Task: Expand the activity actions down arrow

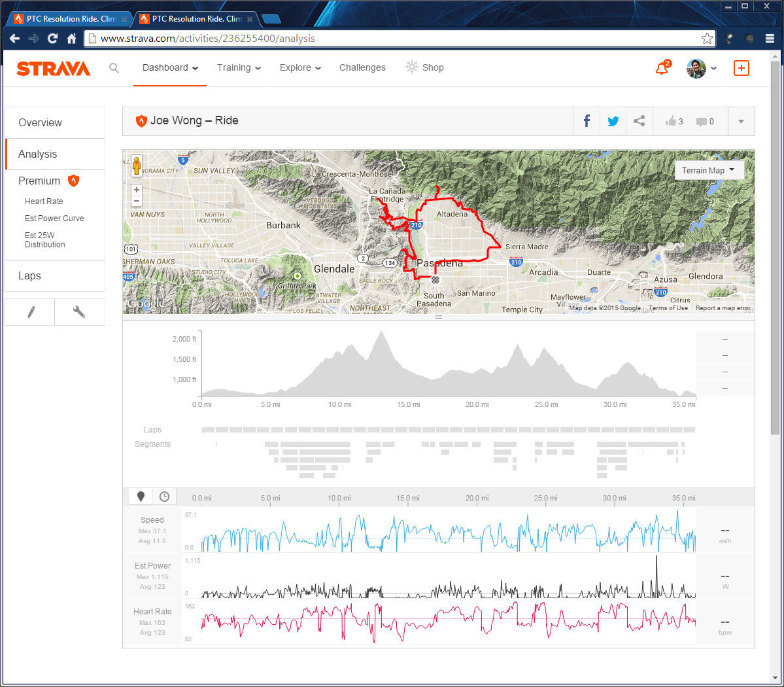Action: 741,121
